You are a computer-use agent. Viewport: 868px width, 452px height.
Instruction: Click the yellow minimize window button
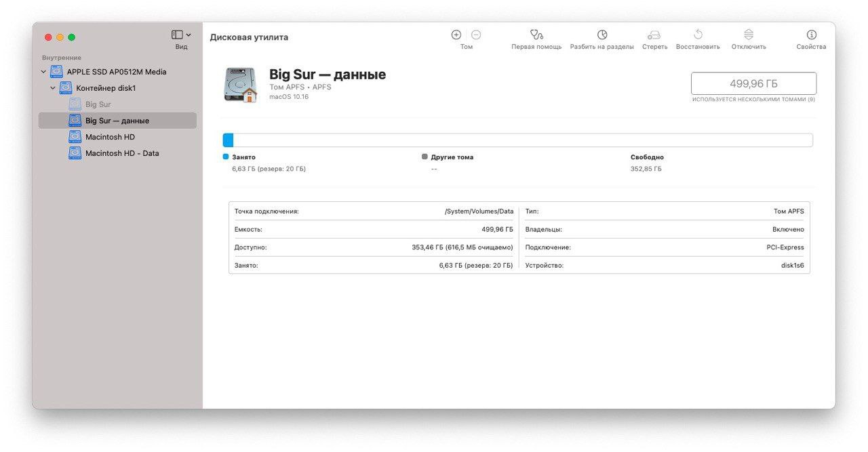coord(60,37)
